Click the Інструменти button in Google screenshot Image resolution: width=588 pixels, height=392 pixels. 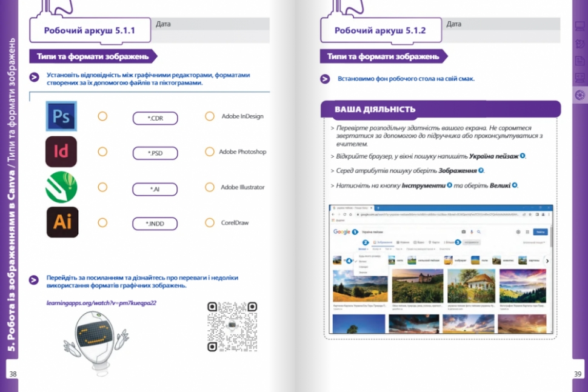[x=472, y=242]
